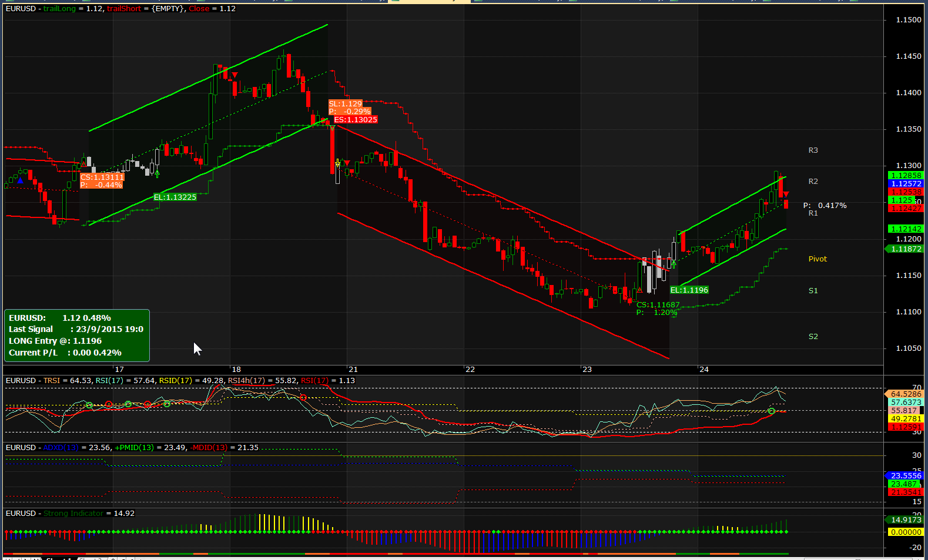Click the R1 resistance level label

[813, 213]
